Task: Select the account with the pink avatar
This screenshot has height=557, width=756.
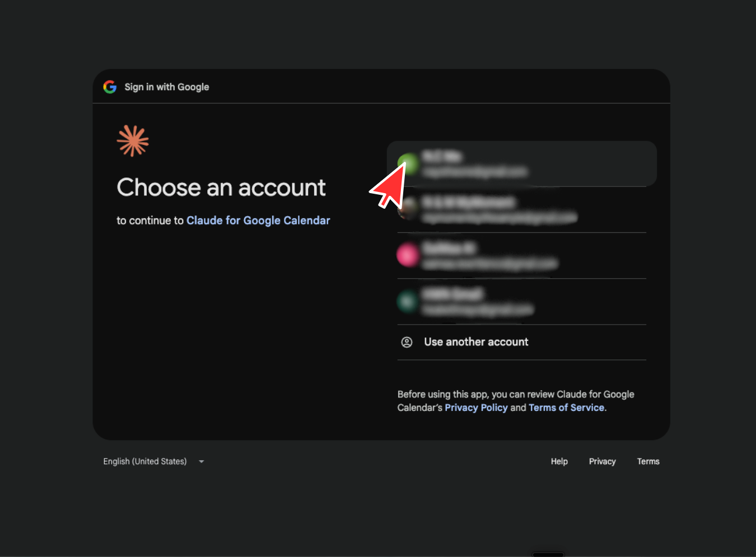Action: 521,255
